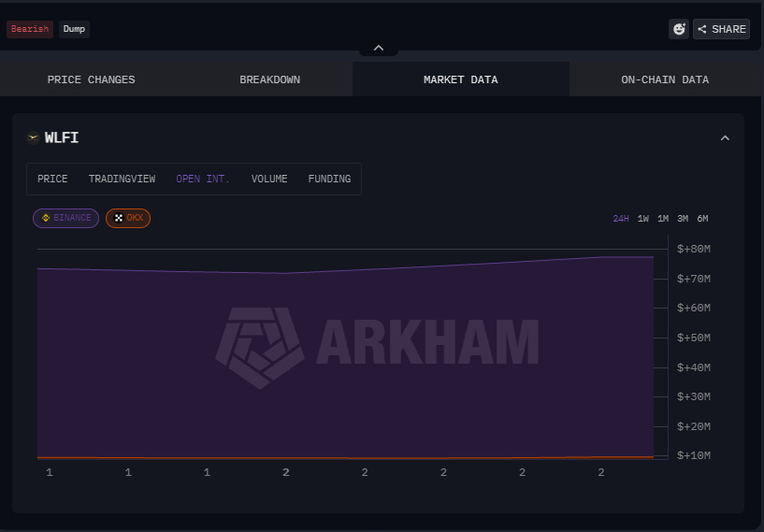764x532 pixels.
Task: Open the TRADINGVIEW chart view
Action: point(122,179)
